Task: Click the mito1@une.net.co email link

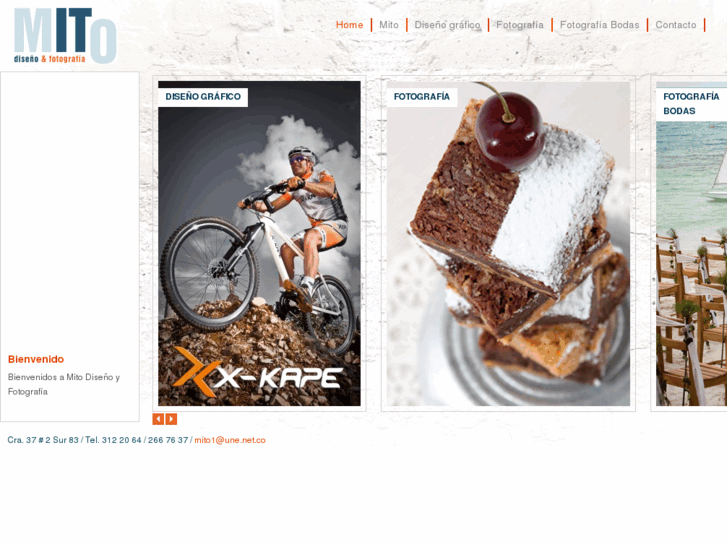Action: pos(230,440)
